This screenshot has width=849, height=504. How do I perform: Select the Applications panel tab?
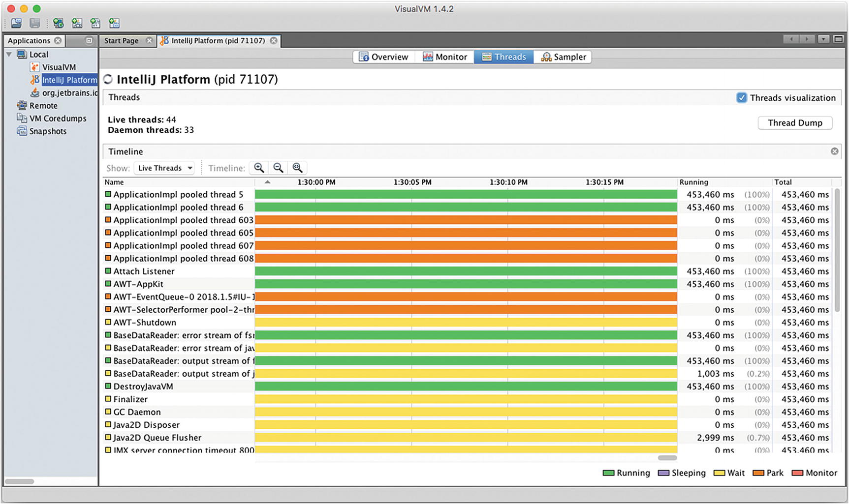29,40
